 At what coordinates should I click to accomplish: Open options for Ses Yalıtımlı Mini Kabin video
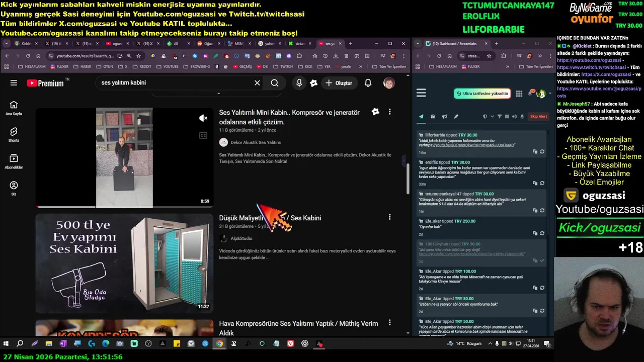[389, 112]
